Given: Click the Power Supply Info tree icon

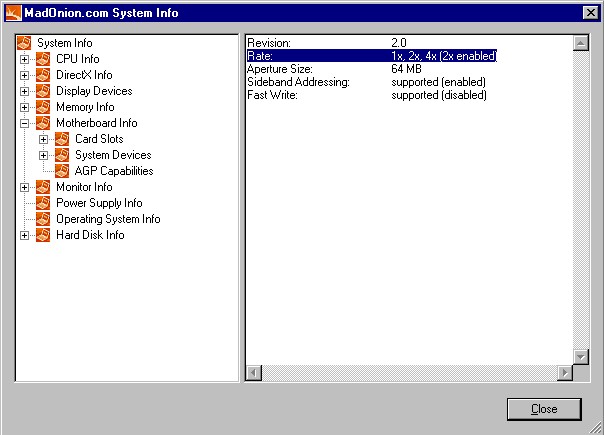Looking at the screenshot, I should coord(43,203).
